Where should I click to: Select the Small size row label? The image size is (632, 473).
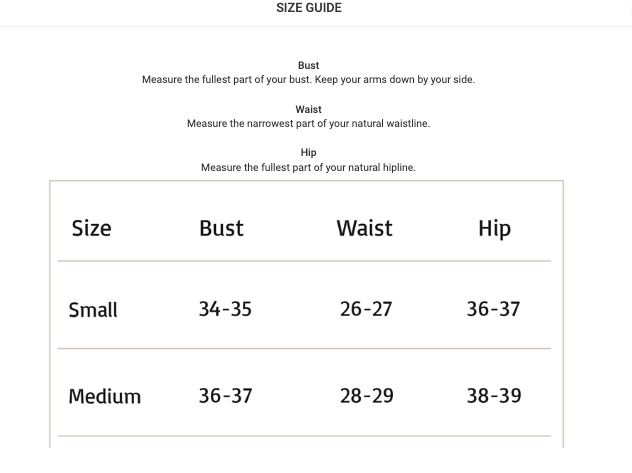click(x=93, y=310)
